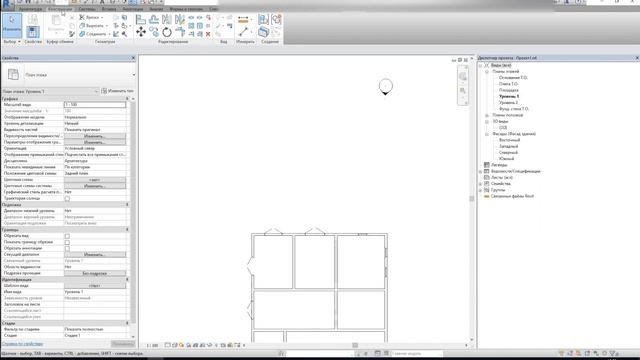Open the type selector dropdown (План этажа)

(x=133, y=75)
